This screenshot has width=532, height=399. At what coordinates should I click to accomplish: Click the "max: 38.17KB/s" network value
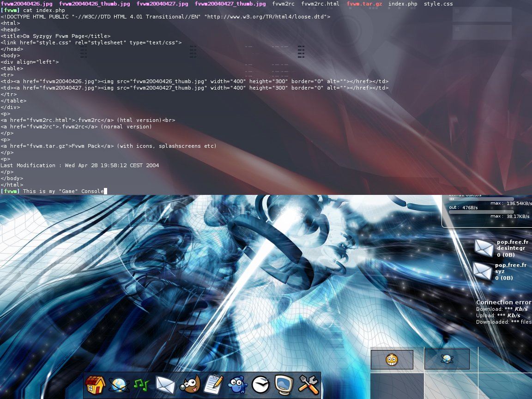pyautogui.click(x=510, y=216)
